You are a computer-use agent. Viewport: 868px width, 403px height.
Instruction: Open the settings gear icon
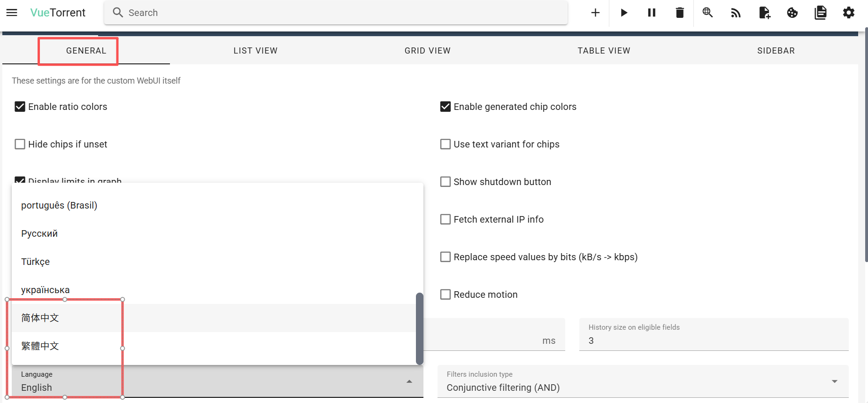(849, 13)
